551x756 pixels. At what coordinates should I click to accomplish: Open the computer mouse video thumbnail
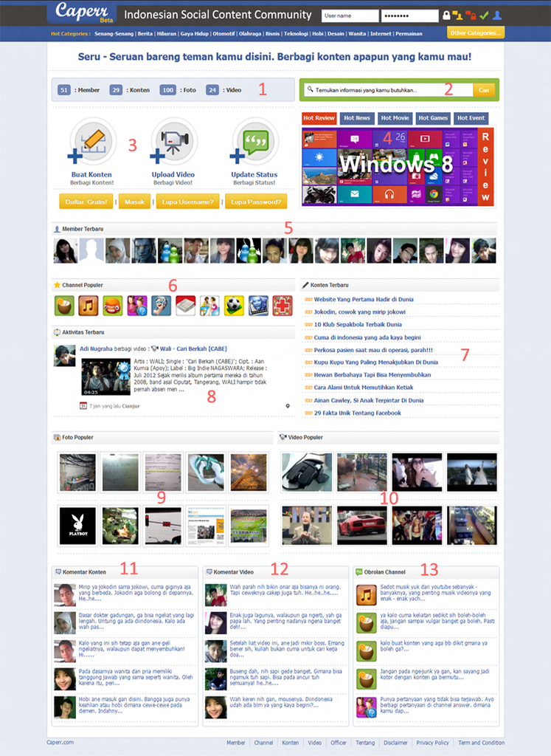pyautogui.click(x=307, y=472)
